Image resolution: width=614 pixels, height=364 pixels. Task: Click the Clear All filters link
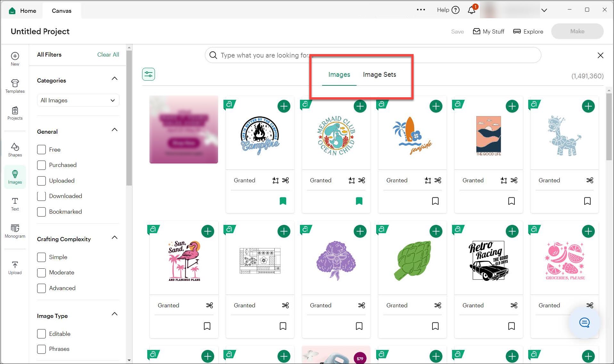coord(108,55)
